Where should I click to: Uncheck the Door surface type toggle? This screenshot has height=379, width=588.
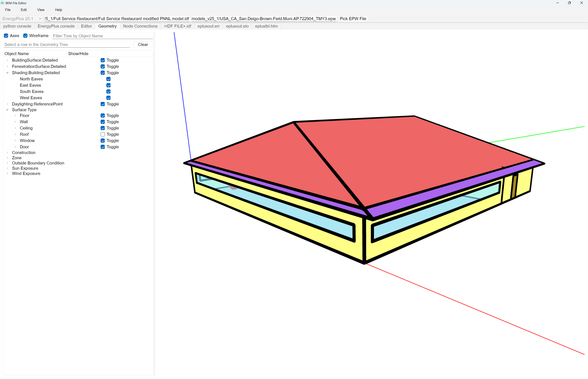[x=103, y=147]
